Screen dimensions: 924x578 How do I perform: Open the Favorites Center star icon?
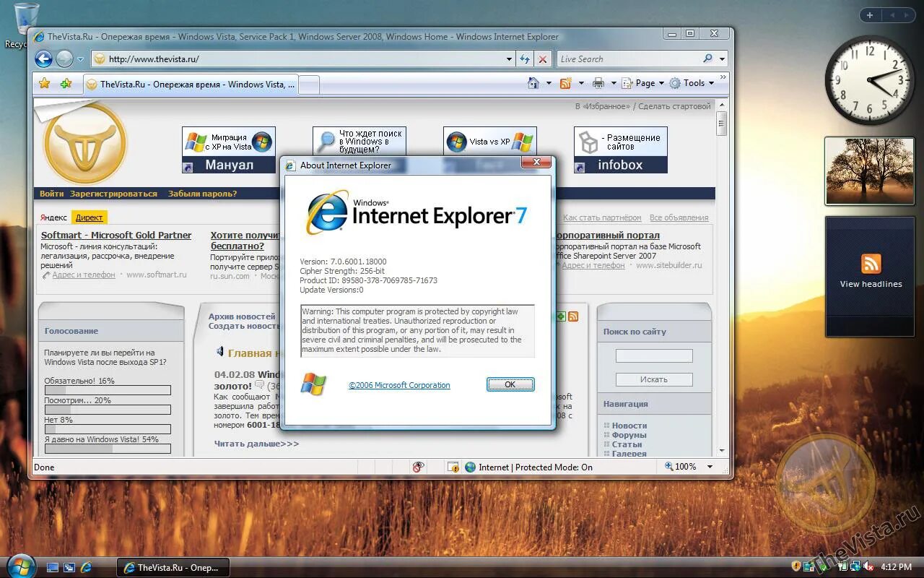pos(45,84)
